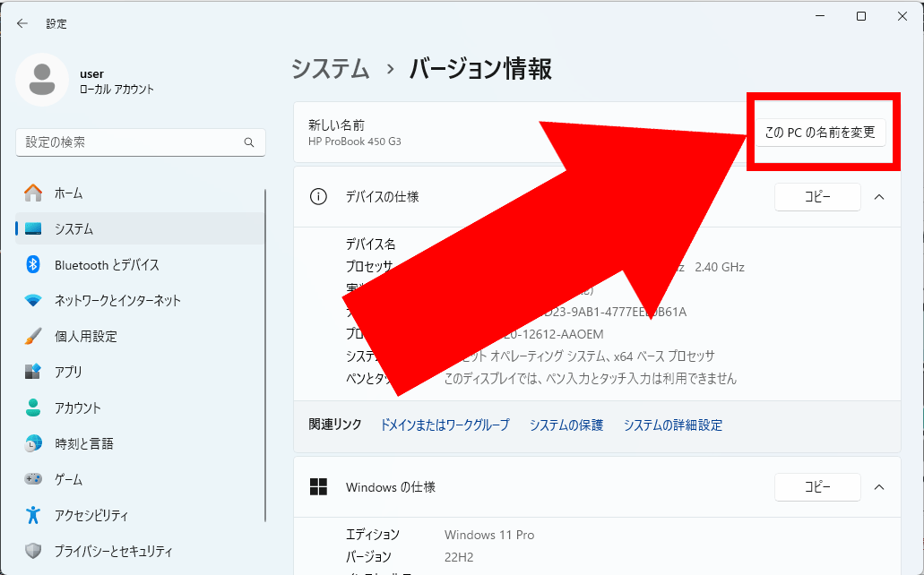Open the ドメインまたはワークグループ link
Viewport: 924px width, 575px height.
[445, 425]
